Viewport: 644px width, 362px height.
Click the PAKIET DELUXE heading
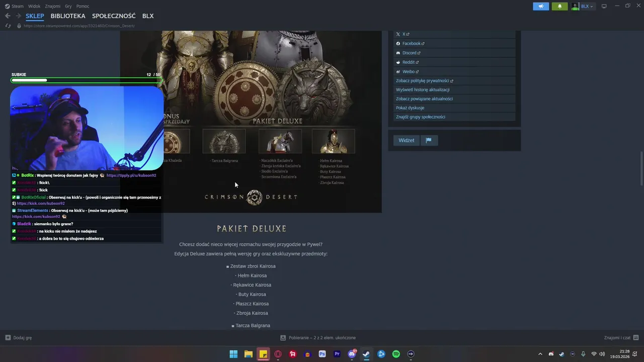[x=252, y=229]
